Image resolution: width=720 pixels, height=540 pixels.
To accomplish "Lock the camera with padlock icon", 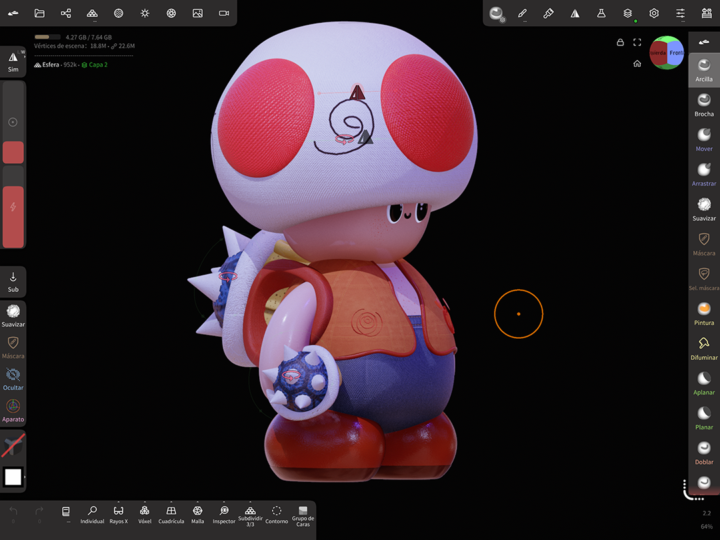I will coord(620,42).
